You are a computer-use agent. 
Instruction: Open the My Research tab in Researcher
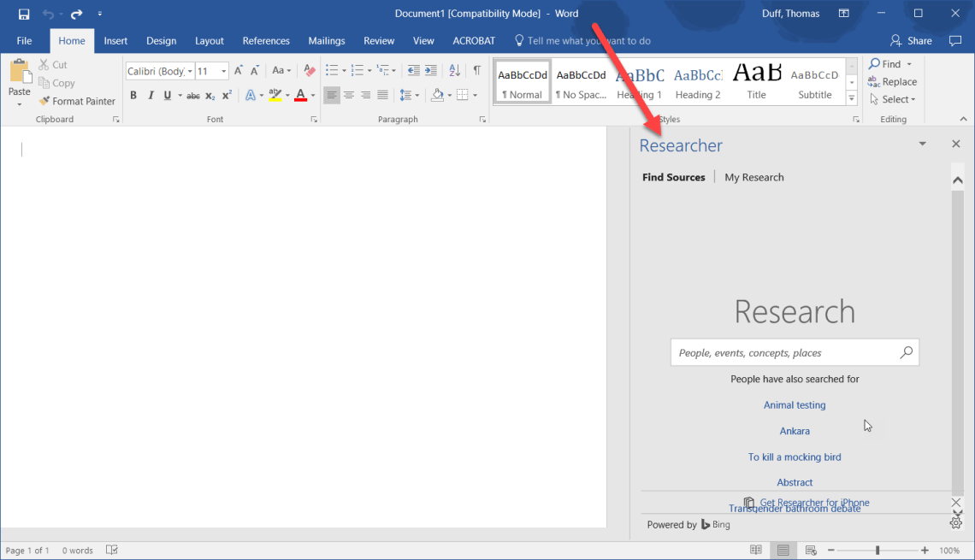pyautogui.click(x=753, y=177)
